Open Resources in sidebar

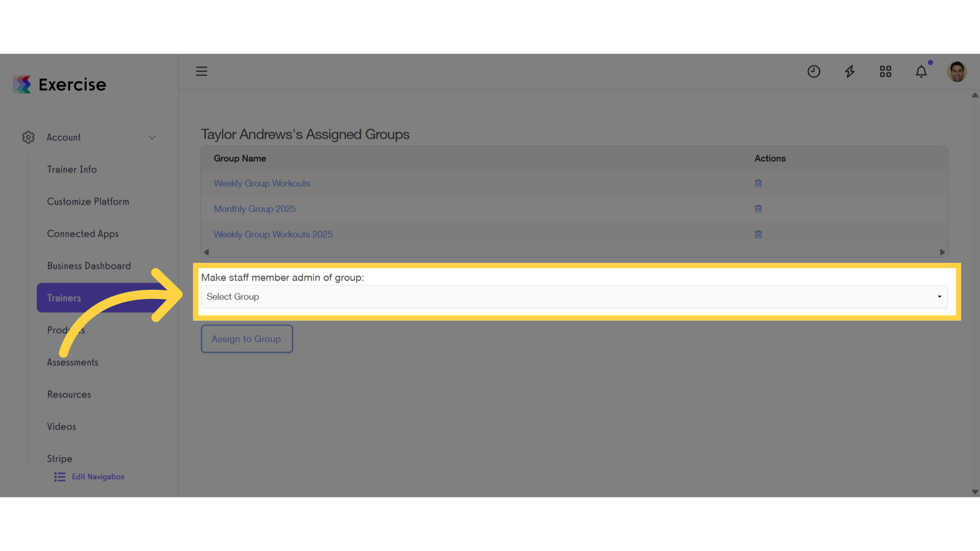[x=69, y=394]
